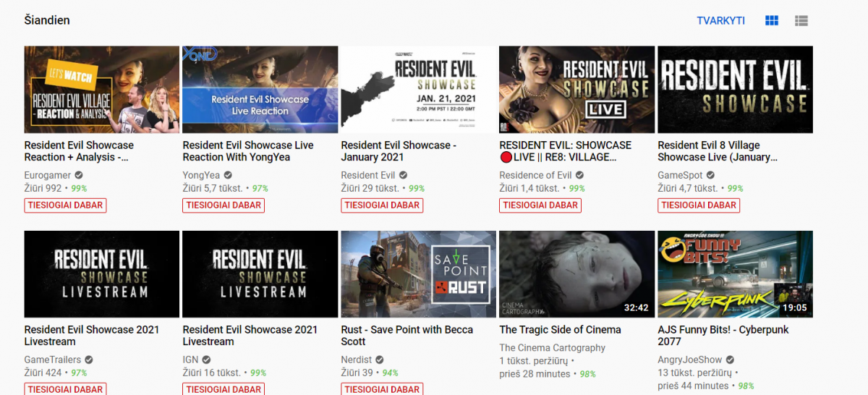Open The Tragic Side of Cinema video title

tap(560, 330)
